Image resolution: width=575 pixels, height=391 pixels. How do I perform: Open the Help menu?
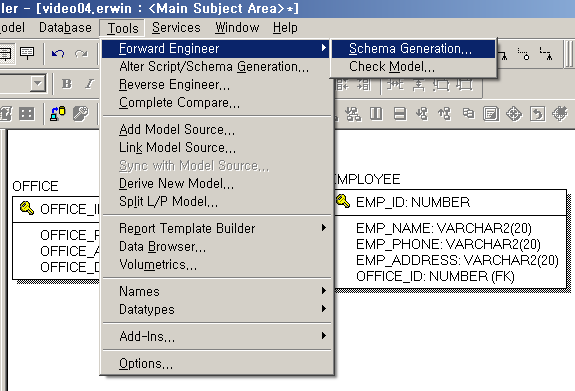pos(285,28)
